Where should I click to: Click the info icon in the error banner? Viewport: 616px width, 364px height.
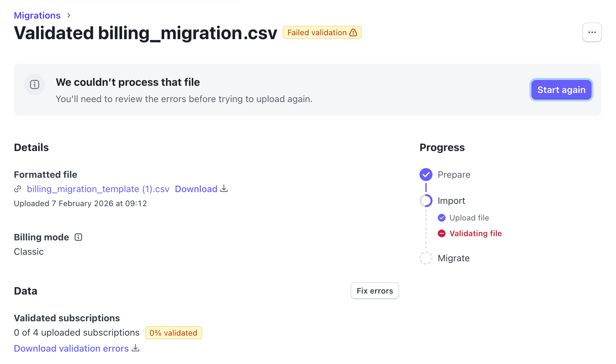click(x=35, y=84)
